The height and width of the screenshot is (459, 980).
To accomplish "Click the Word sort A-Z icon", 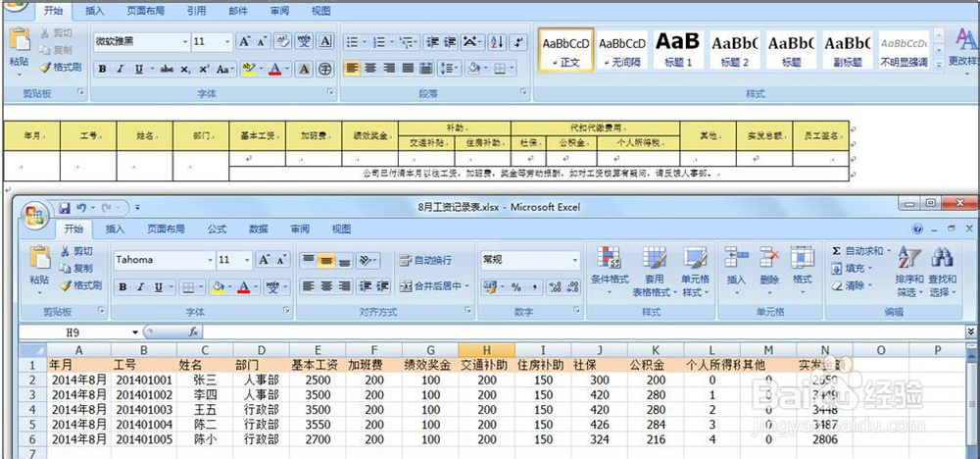I will click(x=498, y=42).
